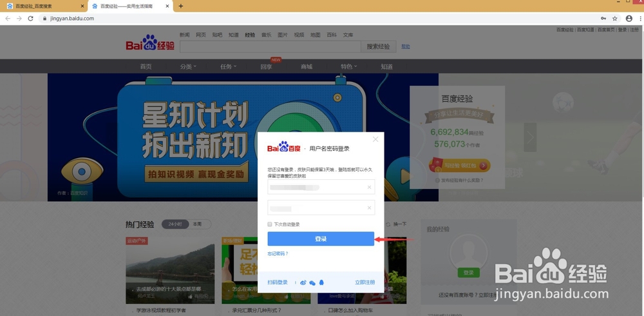Close the 百度经验——实用生活指南 tab
Image resolution: width=644 pixels, height=316 pixels.
[167, 6]
